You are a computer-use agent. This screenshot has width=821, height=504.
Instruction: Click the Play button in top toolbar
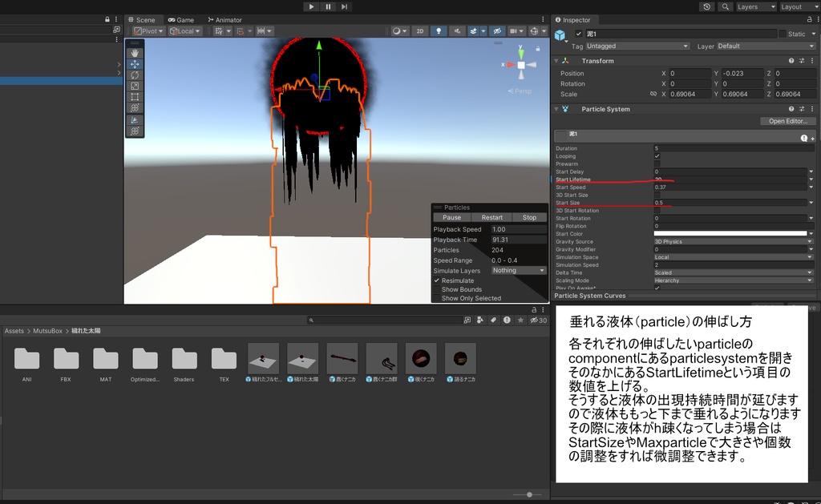[x=311, y=6]
